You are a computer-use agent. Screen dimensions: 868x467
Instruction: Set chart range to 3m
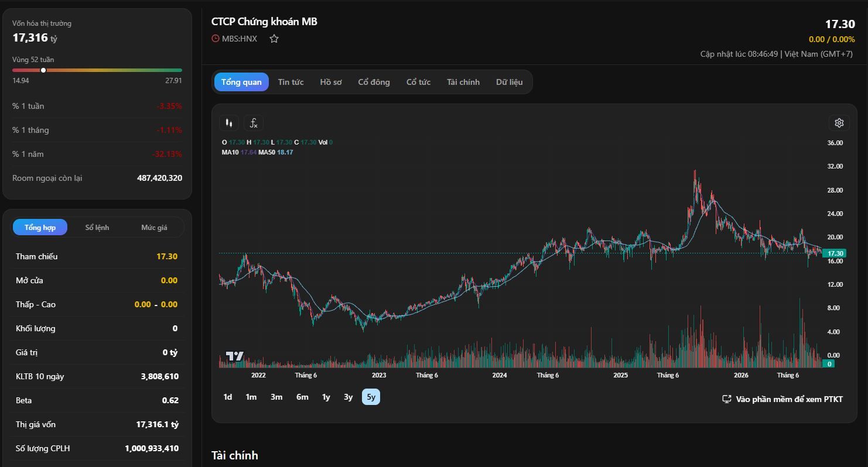[276, 397]
